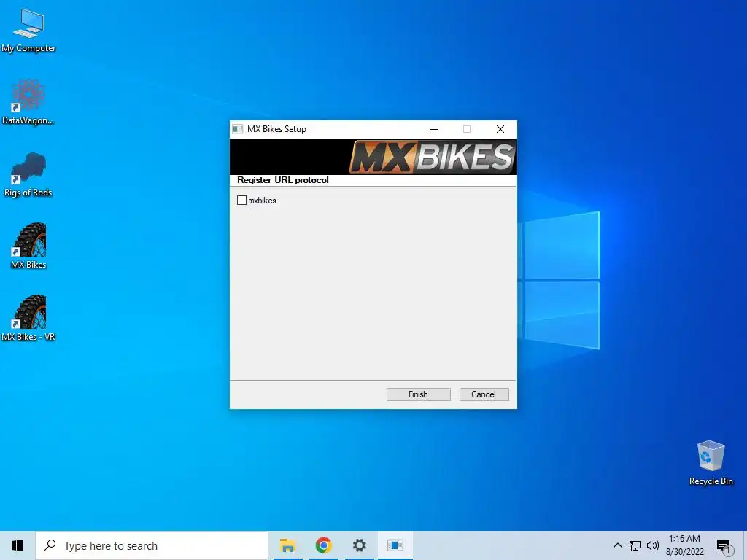Show hidden system tray icons

click(x=617, y=545)
